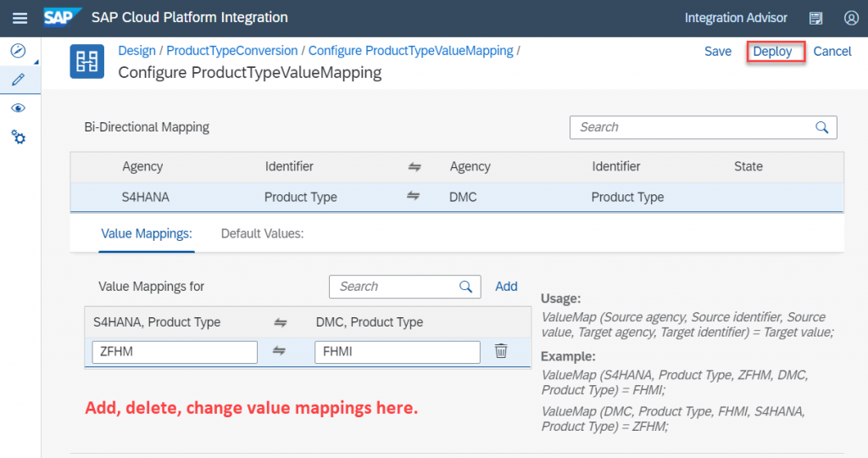This screenshot has width=868, height=458.
Task: Click the arrows icon in agency table header
Action: 415,167
